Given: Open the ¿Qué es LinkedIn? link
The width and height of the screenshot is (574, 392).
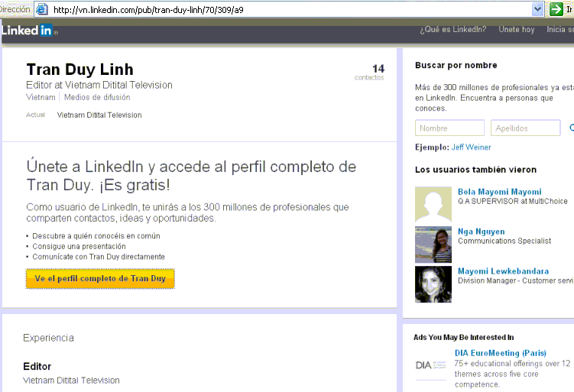Looking at the screenshot, I should click(x=452, y=29).
